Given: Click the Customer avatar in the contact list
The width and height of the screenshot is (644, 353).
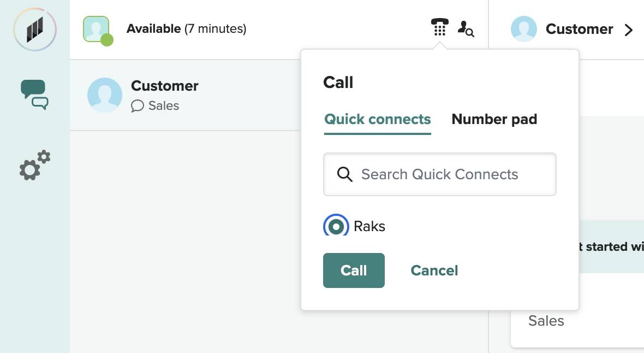Looking at the screenshot, I should pos(105,95).
